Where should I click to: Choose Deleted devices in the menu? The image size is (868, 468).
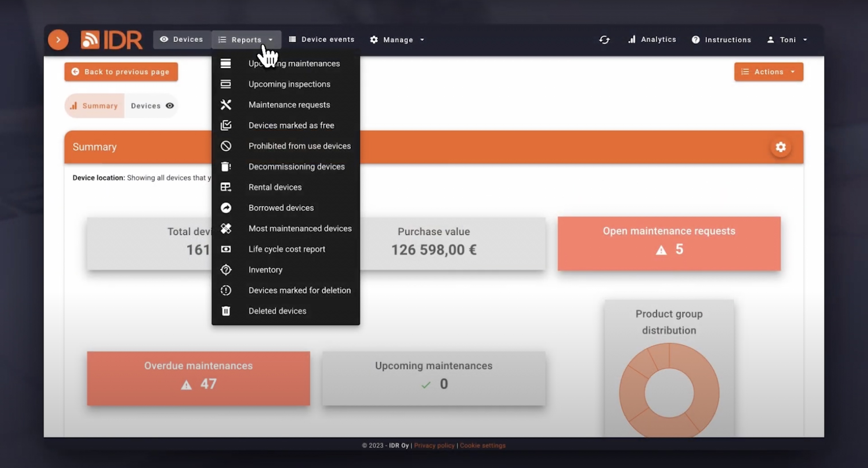(x=277, y=311)
